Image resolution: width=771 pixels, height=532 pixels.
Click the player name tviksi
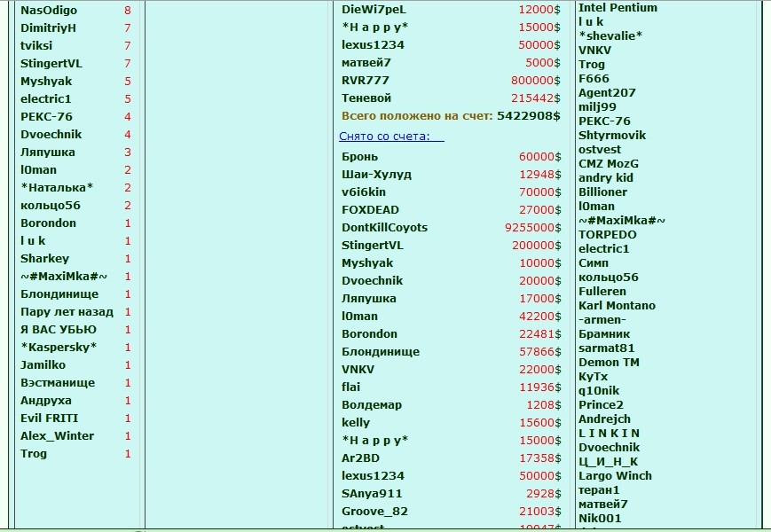click(x=36, y=46)
